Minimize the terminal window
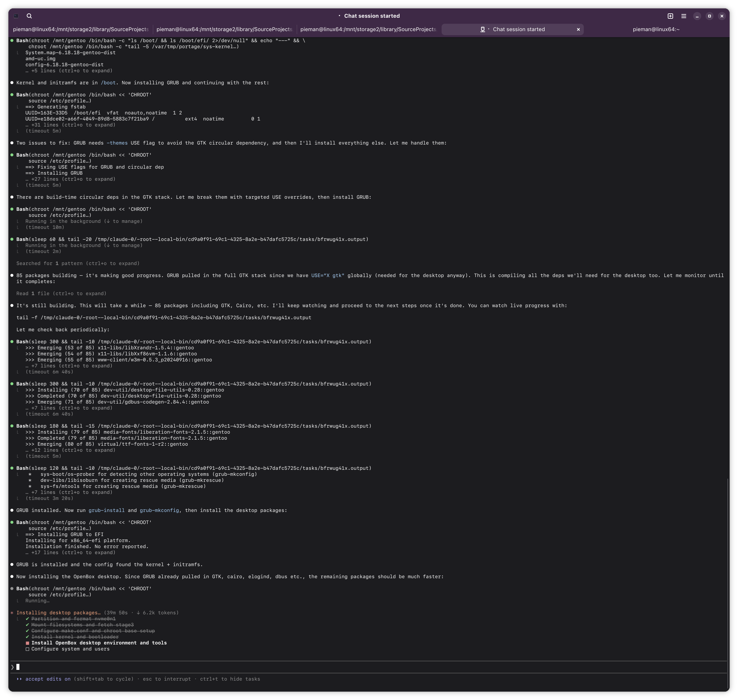Screen dimensions: 738x700 click(x=697, y=16)
